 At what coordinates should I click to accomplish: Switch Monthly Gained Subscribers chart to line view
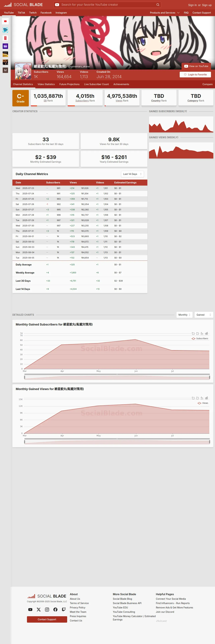pos(202,334)
